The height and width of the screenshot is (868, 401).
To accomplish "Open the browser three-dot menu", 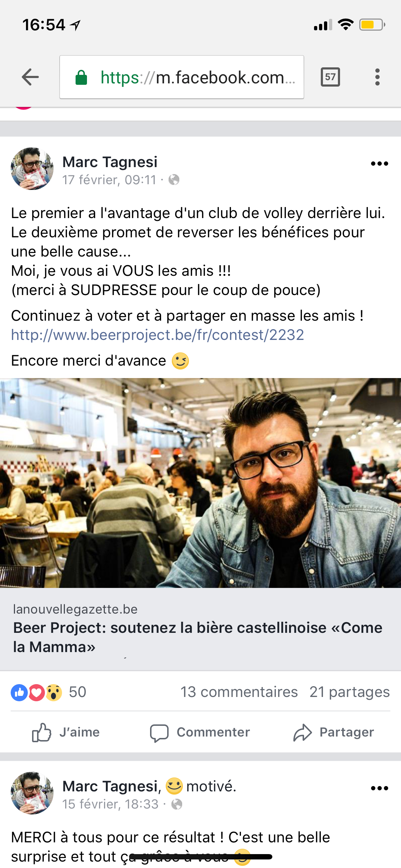I will [377, 77].
